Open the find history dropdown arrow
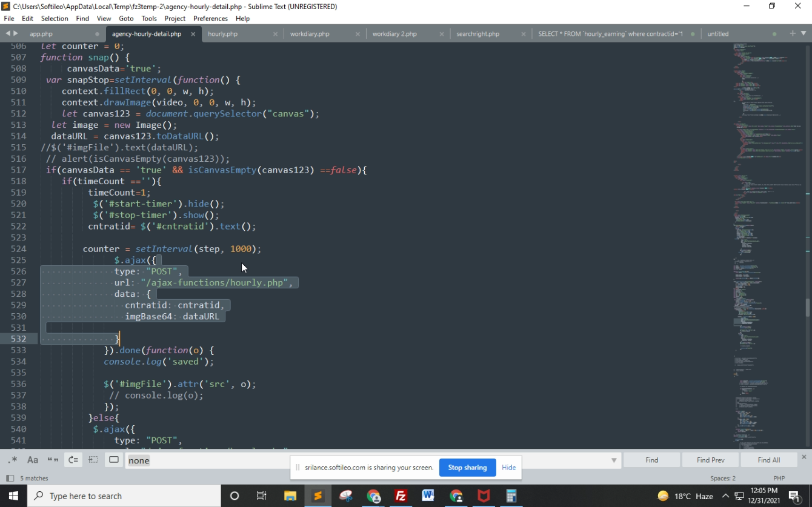The image size is (812, 507). pos(614,460)
